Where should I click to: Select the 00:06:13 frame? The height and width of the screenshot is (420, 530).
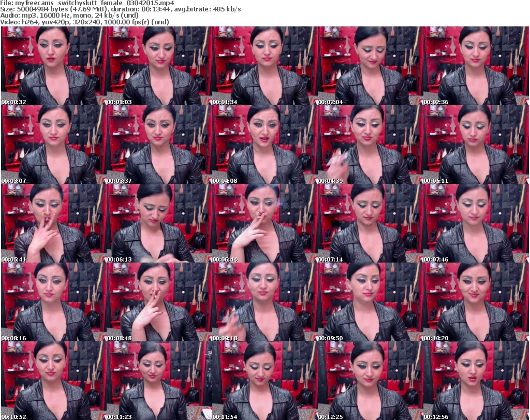[159, 223]
